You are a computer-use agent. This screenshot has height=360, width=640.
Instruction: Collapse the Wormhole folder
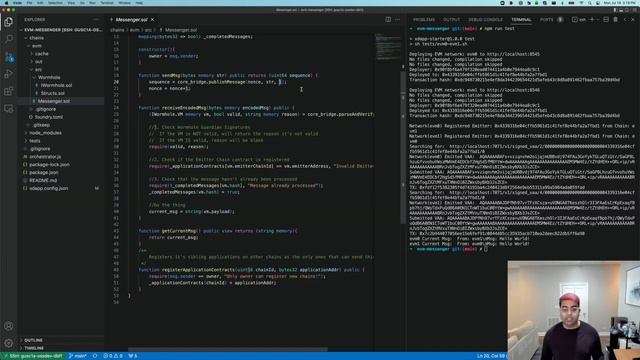pos(49,78)
